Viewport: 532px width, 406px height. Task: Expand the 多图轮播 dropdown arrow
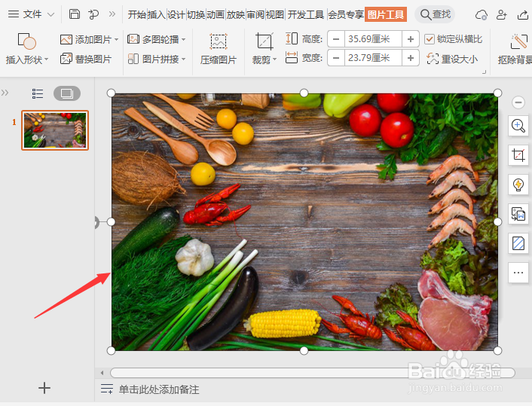184,40
